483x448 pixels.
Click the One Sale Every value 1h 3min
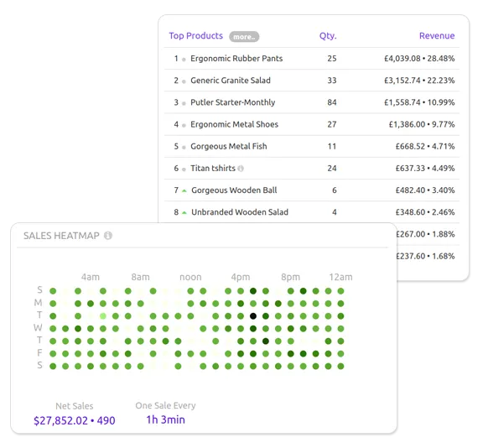click(165, 419)
